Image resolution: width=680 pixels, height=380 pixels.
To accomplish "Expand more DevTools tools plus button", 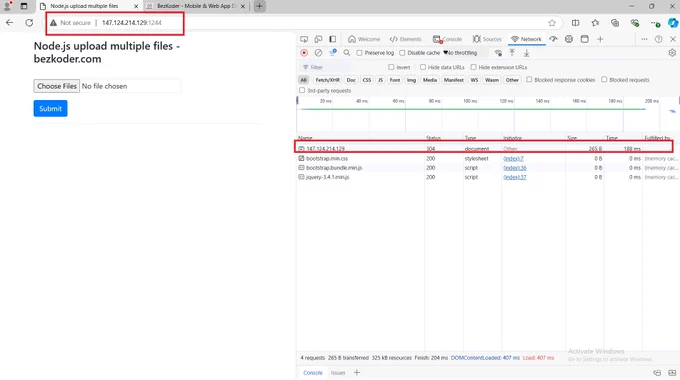I will [600, 39].
